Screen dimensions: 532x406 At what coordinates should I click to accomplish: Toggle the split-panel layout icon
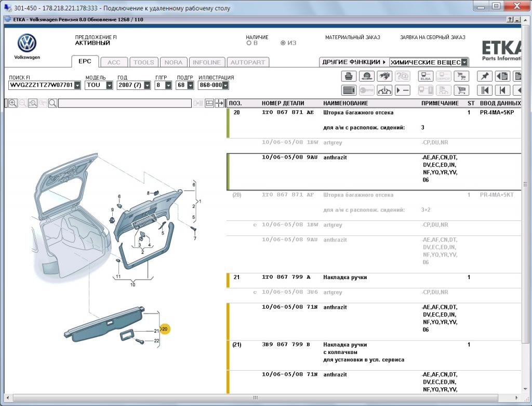[x=209, y=103]
